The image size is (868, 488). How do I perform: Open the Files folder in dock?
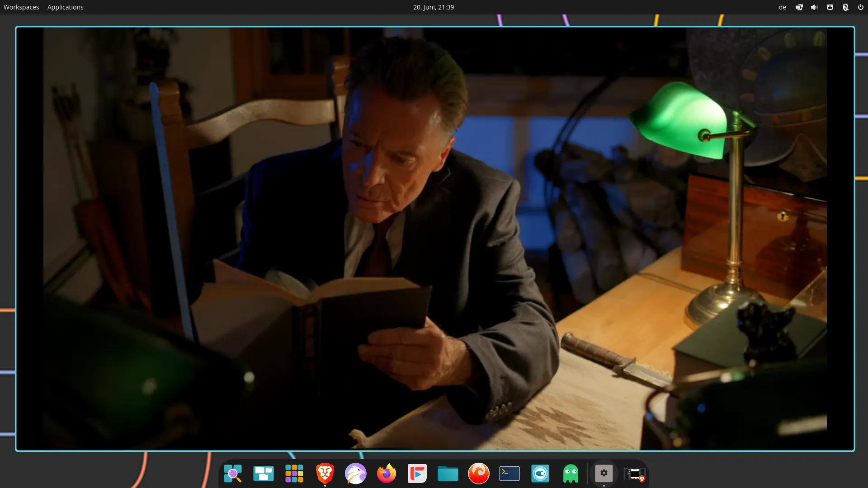pyautogui.click(x=448, y=474)
